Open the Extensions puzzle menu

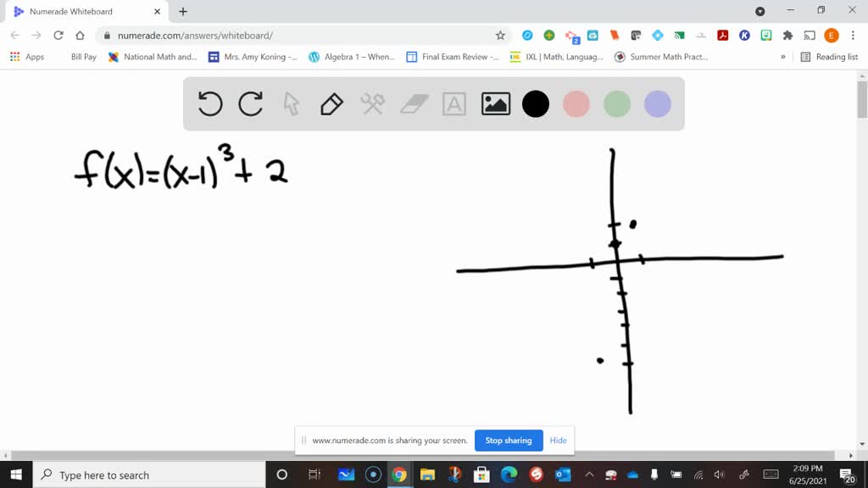787,36
